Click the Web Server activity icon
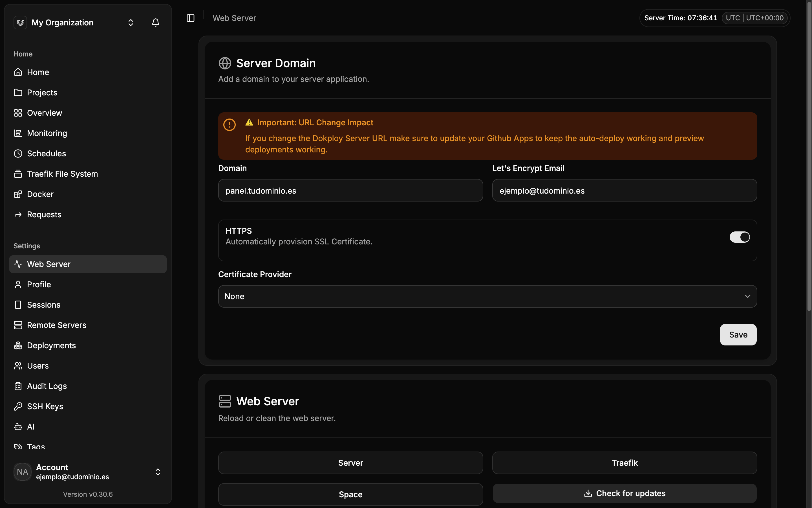Image resolution: width=812 pixels, height=508 pixels. [18, 264]
